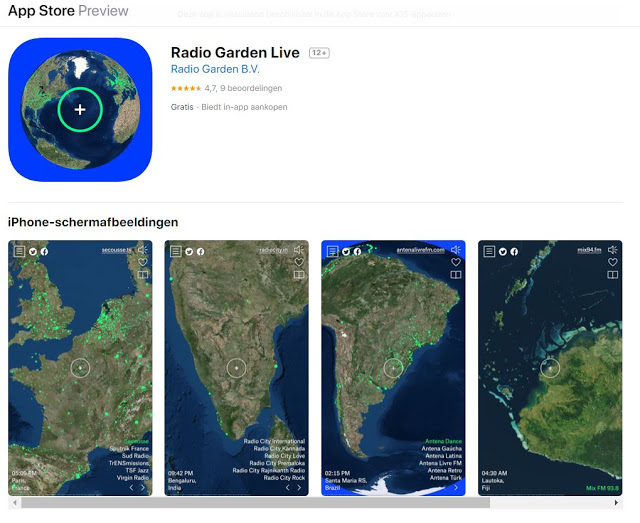Select station Antena Dance
The image size is (640, 523).
coord(443,441)
